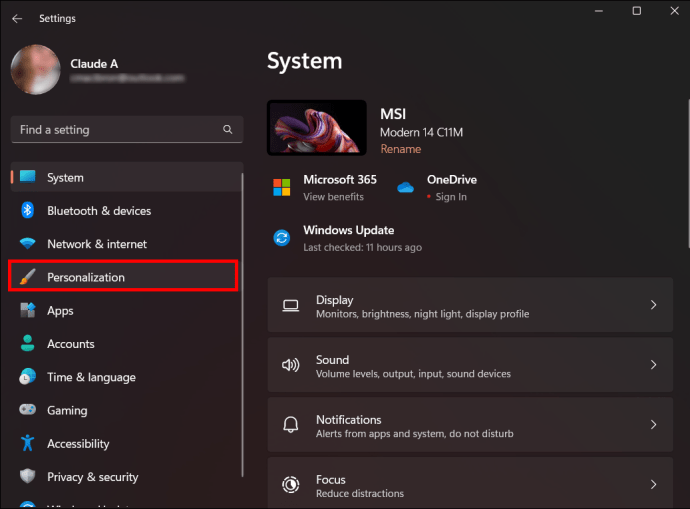Image resolution: width=690 pixels, height=509 pixels.
Task: Click the Accounts person icon
Action: (x=27, y=343)
